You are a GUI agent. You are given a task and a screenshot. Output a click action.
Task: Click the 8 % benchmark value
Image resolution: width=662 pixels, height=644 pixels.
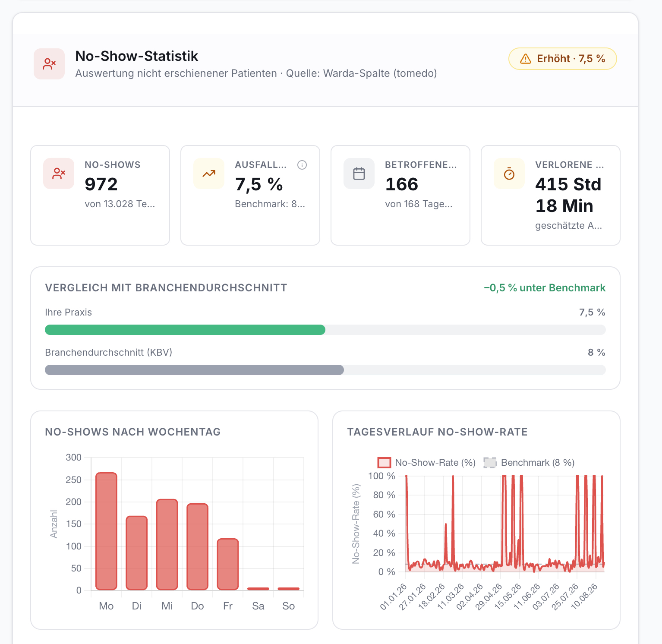click(596, 352)
